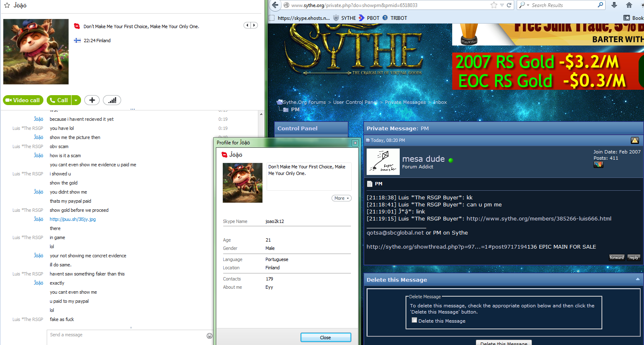
Task: Click the 2007 RS Gold advertisement banner
Action: point(548,71)
